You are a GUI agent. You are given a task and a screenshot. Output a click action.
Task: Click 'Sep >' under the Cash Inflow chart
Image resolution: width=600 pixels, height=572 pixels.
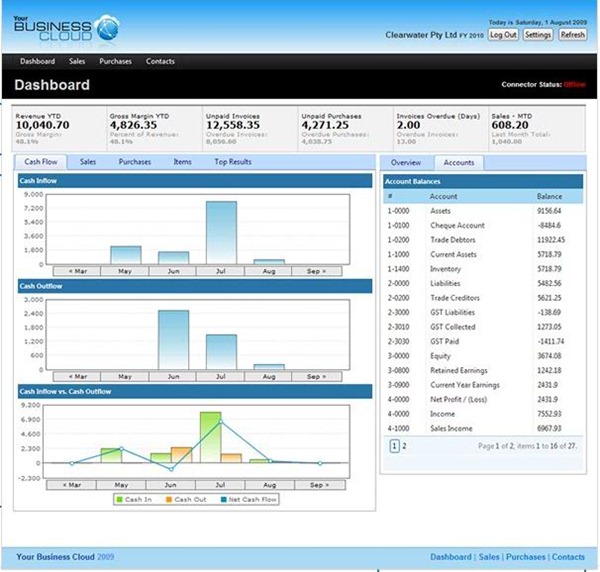[316, 271]
